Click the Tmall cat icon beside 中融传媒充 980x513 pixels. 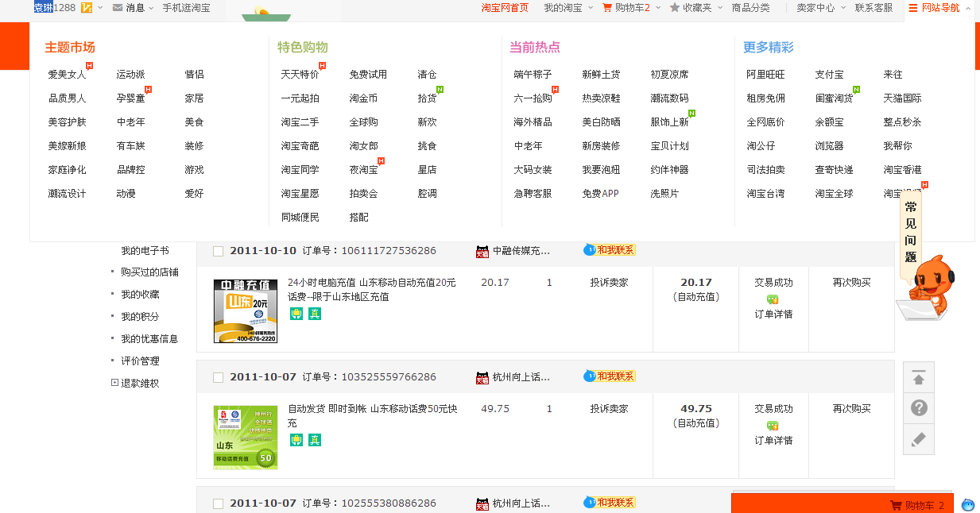click(482, 251)
